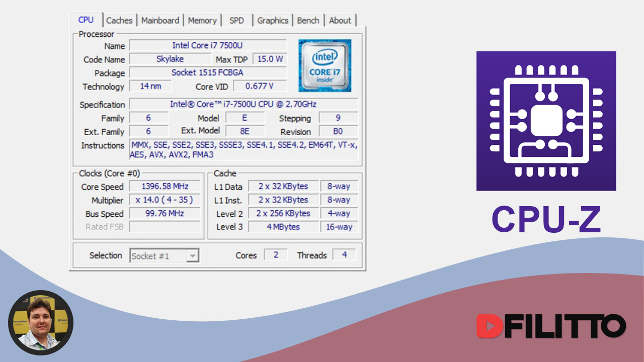View the SPD tab
The image size is (644, 362).
(x=237, y=20)
